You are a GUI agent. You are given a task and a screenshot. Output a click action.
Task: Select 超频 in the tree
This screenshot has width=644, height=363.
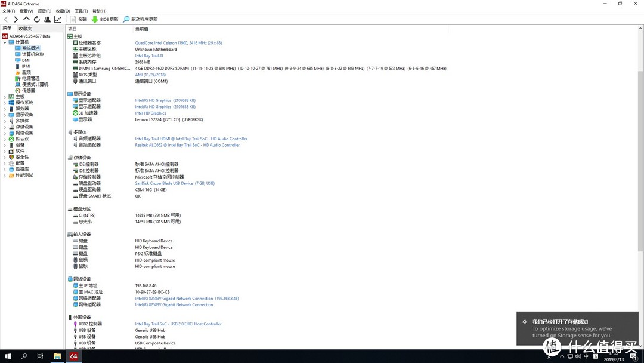pos(26,72)
